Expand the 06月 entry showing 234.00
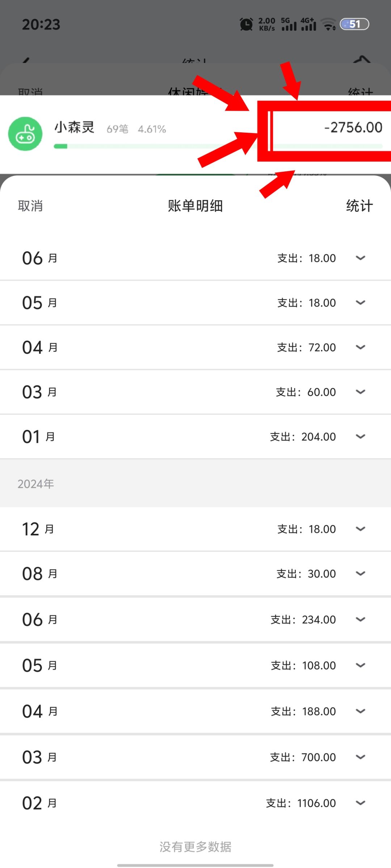This screenshot has height=868, width=391. pyautogui.click(x=360, y=620)
